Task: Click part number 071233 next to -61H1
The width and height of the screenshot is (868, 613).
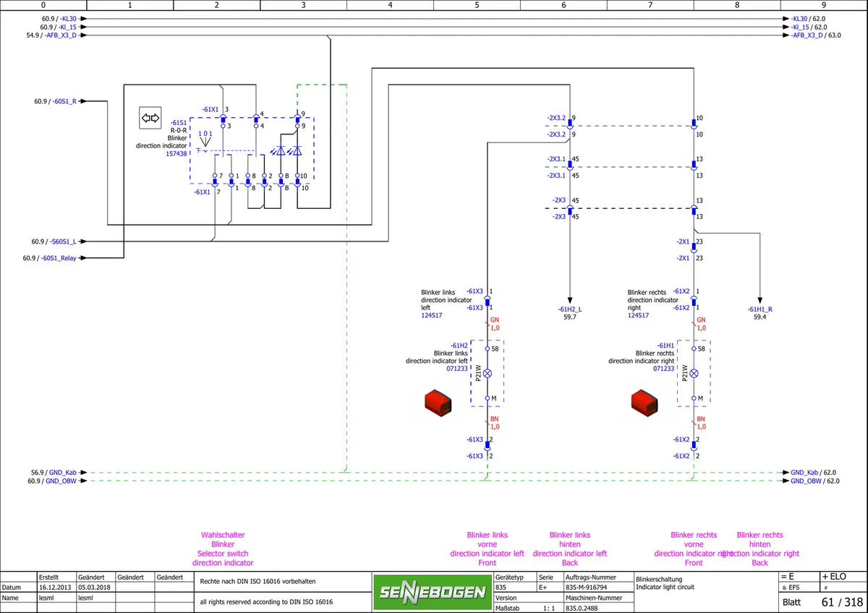Action: point(664,368)
